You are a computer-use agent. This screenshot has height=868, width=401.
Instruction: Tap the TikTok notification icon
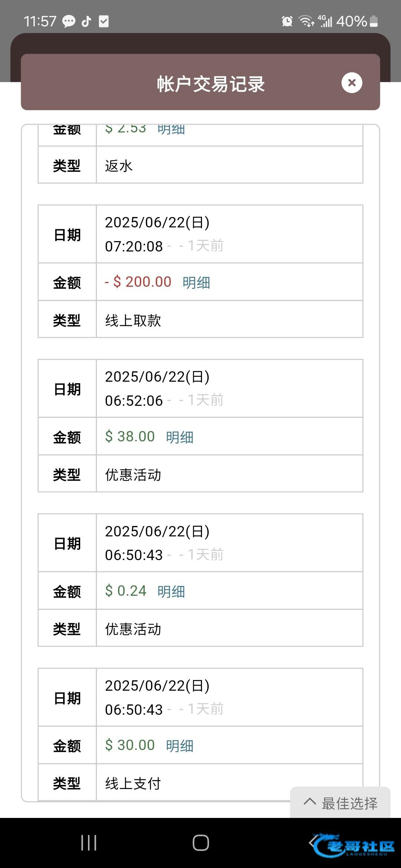pos(87,21)
